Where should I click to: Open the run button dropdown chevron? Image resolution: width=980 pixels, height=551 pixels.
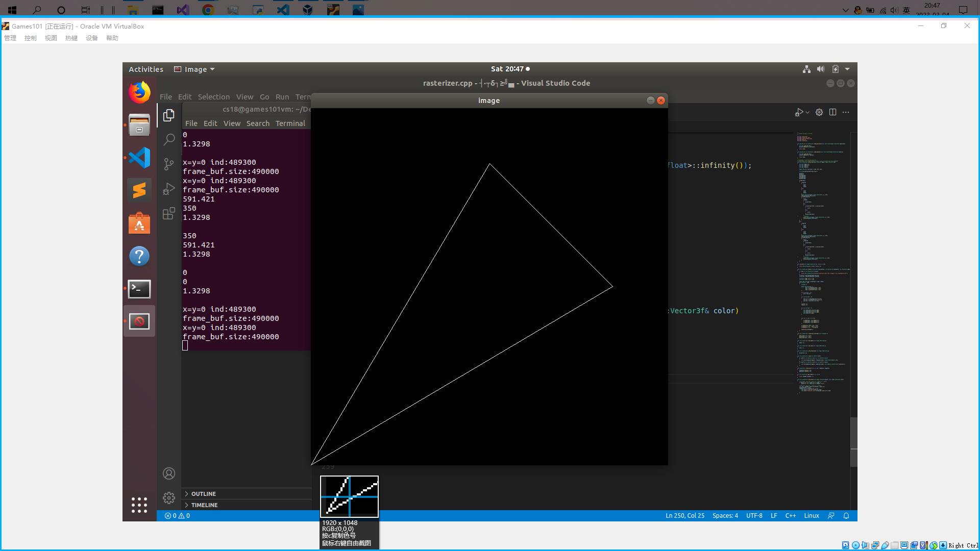click(x=807, y=112)
